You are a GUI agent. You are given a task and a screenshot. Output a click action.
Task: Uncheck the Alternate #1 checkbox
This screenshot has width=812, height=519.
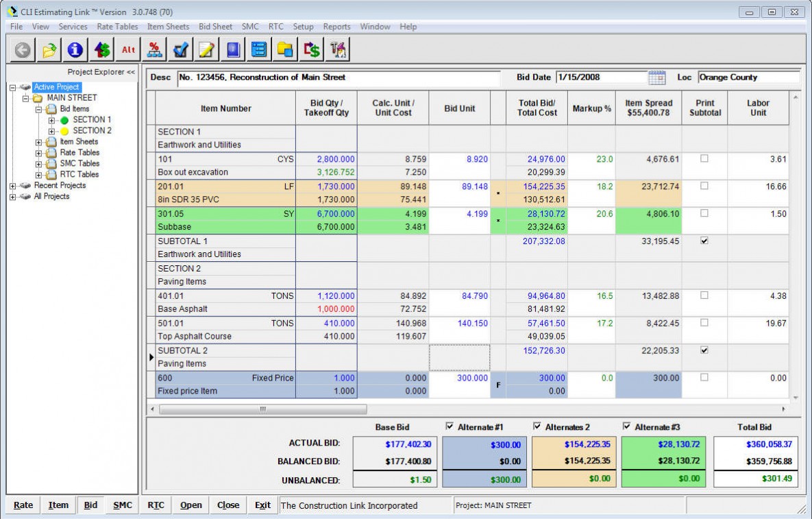coord(450,426)
